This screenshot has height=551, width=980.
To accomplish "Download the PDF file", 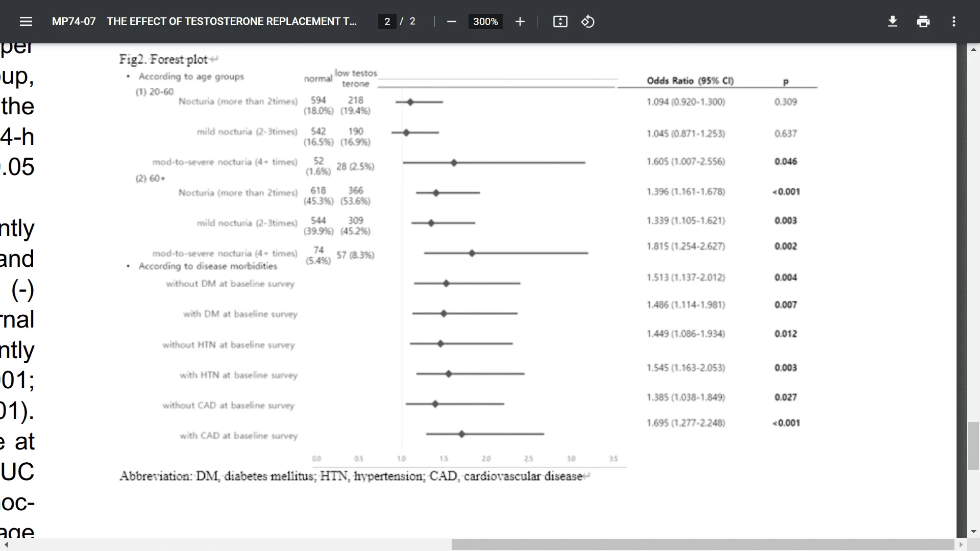I will tap(892, 21).
